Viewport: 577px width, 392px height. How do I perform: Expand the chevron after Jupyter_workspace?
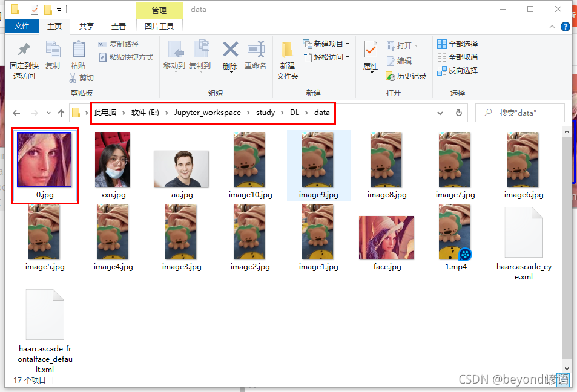point(248,113)
